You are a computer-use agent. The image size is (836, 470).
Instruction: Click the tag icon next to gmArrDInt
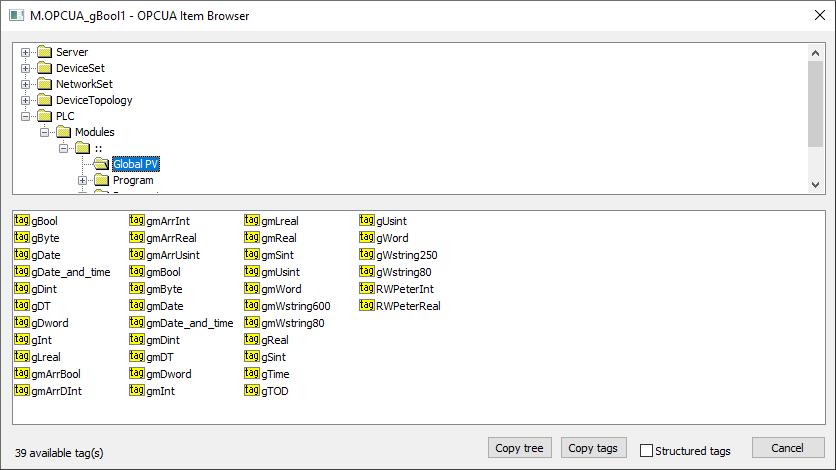click(x=22, y=390)
